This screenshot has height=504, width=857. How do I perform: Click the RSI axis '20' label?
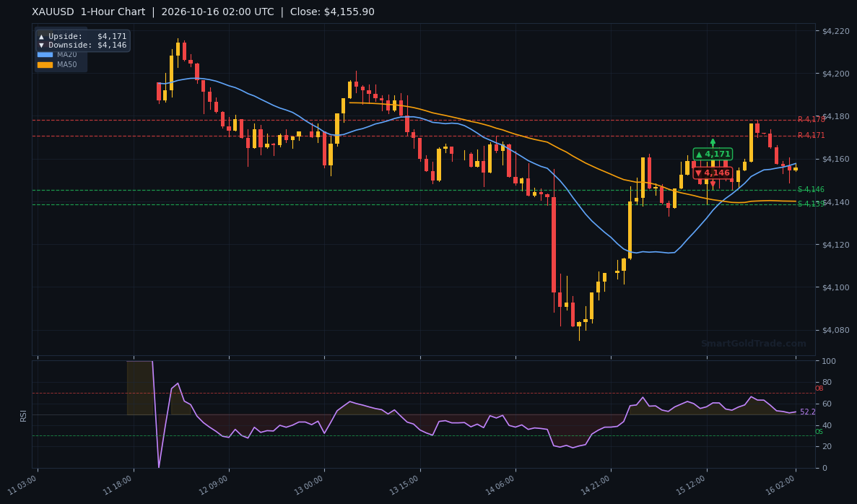(827, 447)
